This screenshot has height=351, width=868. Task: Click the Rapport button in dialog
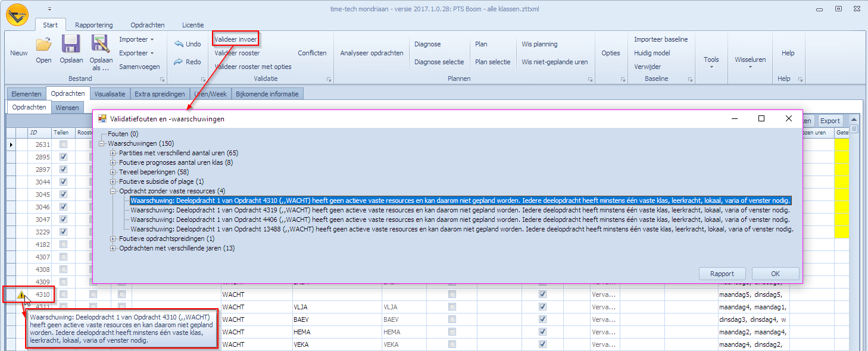point(722,274)
